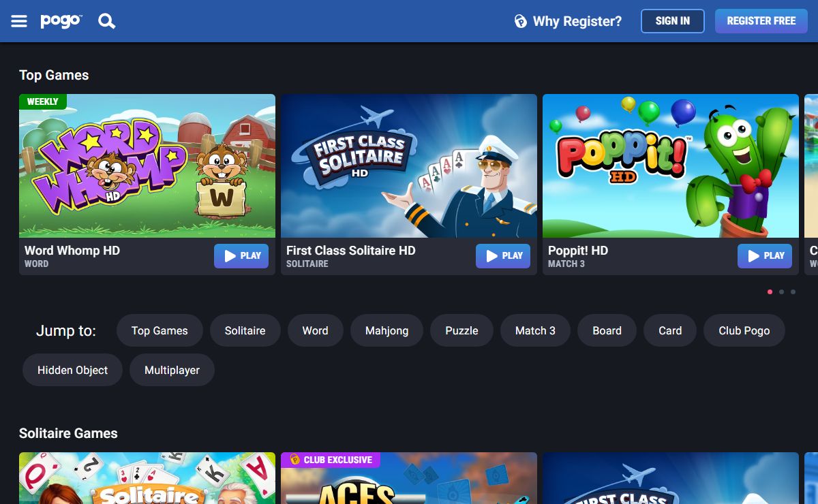Image resolution: width=818 pixels, height=504 pixels.
Task: Play Word Whomp HD
Action: pos(241,256)
